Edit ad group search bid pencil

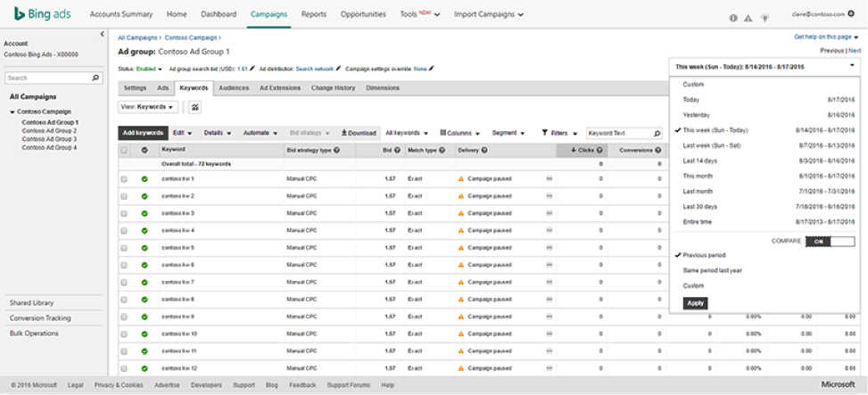(x=252, y=69)
